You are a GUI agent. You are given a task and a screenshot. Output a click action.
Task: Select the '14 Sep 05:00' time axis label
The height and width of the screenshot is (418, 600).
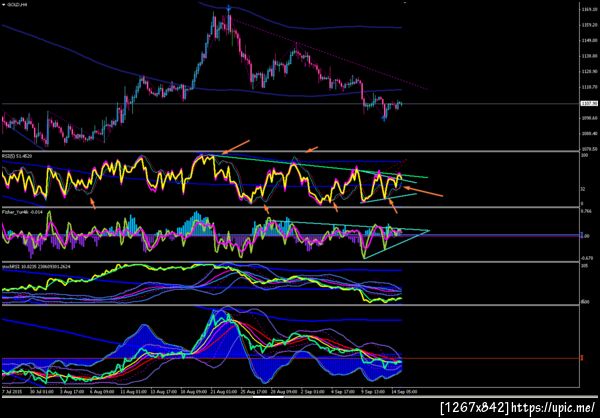406,392
